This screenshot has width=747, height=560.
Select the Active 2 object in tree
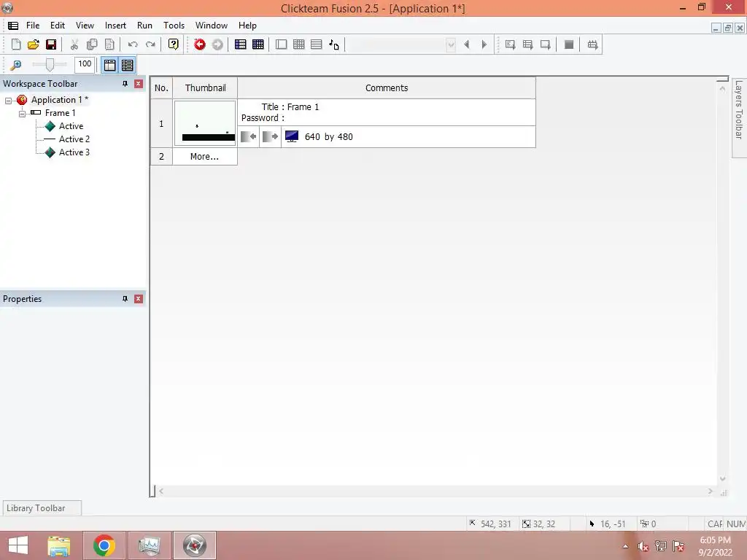click(74, 139)
